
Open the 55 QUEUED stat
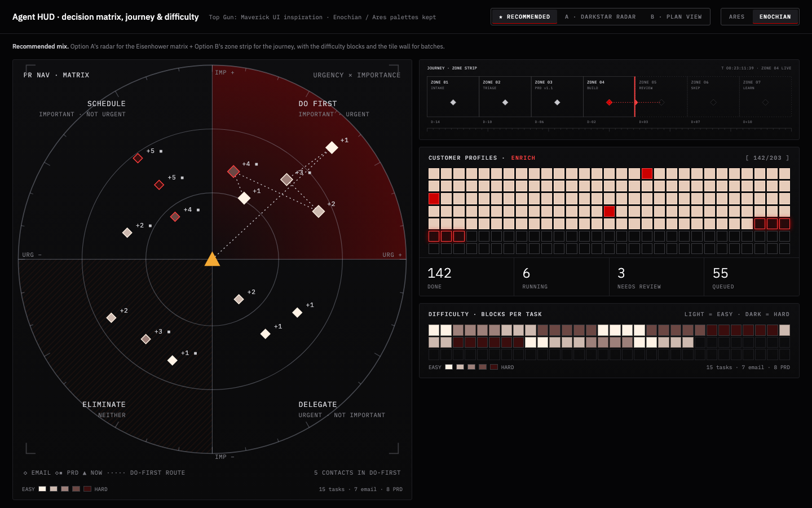tap(752, 277)
